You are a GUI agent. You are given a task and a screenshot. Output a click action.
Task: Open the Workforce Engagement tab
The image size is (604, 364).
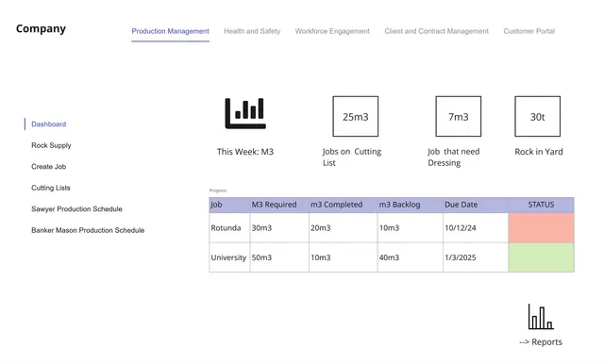[332, 31]
